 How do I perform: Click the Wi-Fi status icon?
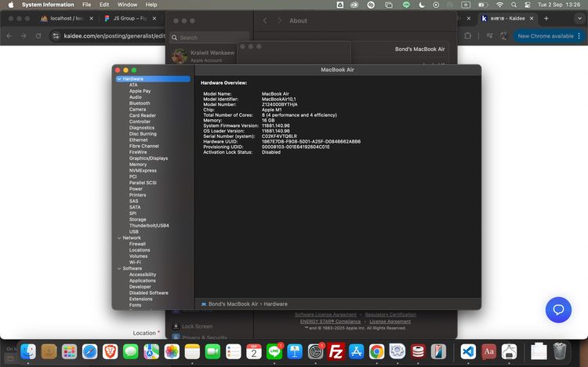pyautogui.click(x=499, y=5)
